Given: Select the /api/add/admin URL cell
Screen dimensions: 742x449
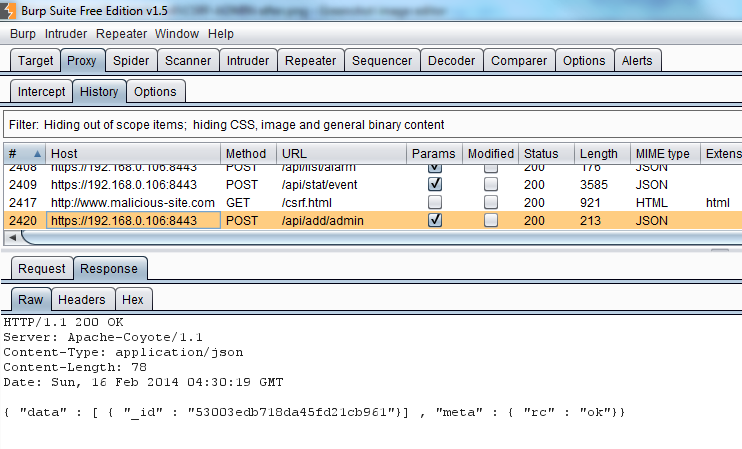Looking at the screenshot, I should click(x=323, y=220).
